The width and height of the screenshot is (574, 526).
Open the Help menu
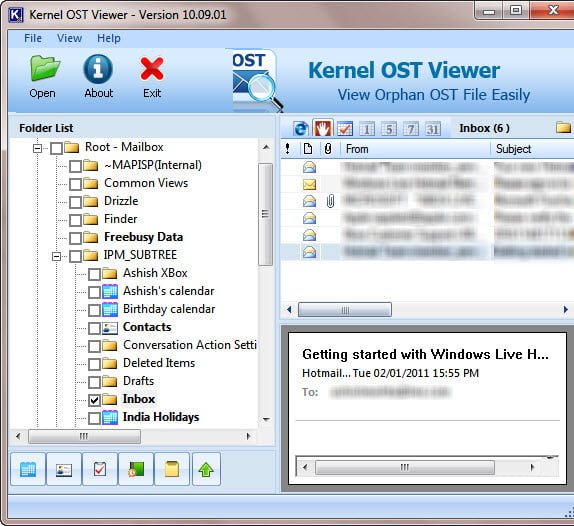click(x=109, y=38)
